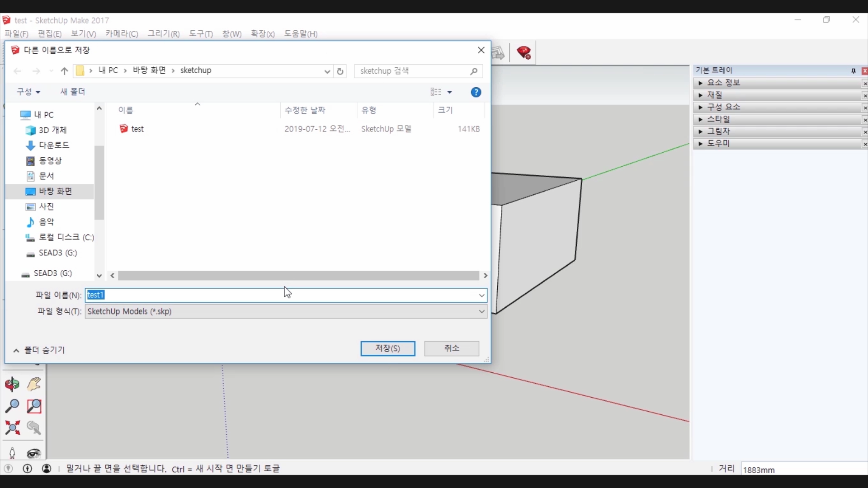
Task: Select the Look Around eye tool
Action: click(34, 453)
